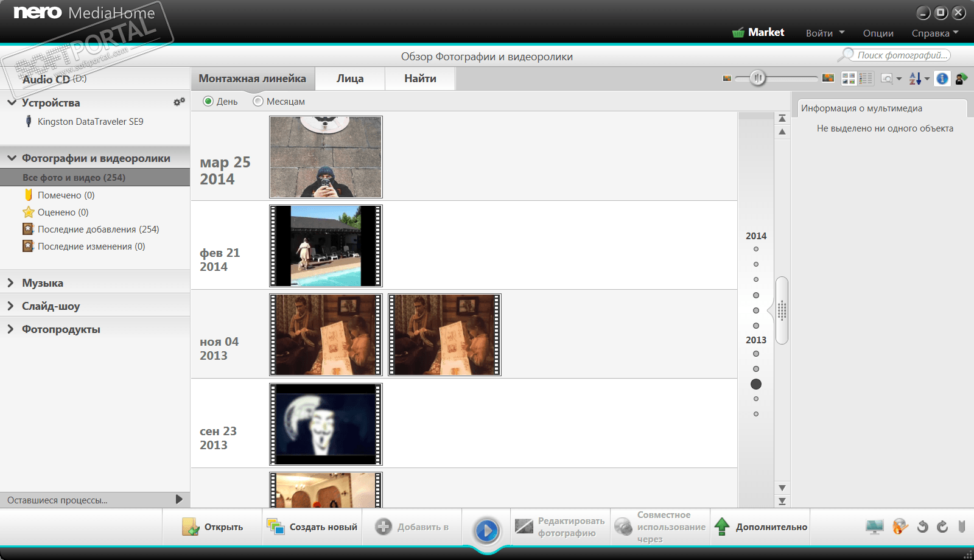Expand the Слайд-шоу section
This screenshot has width=974, height=560.
pos(10,306)
